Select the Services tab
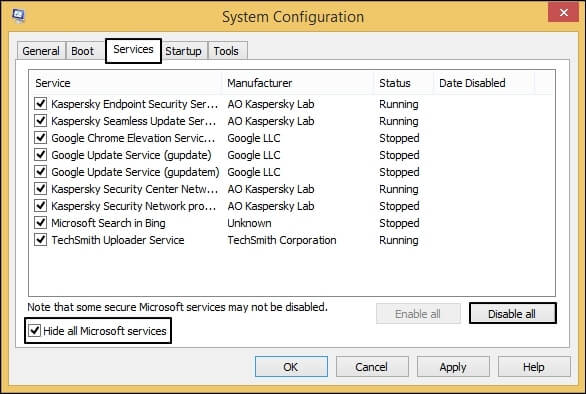The image size is (586, 394). tap(133, 50)
